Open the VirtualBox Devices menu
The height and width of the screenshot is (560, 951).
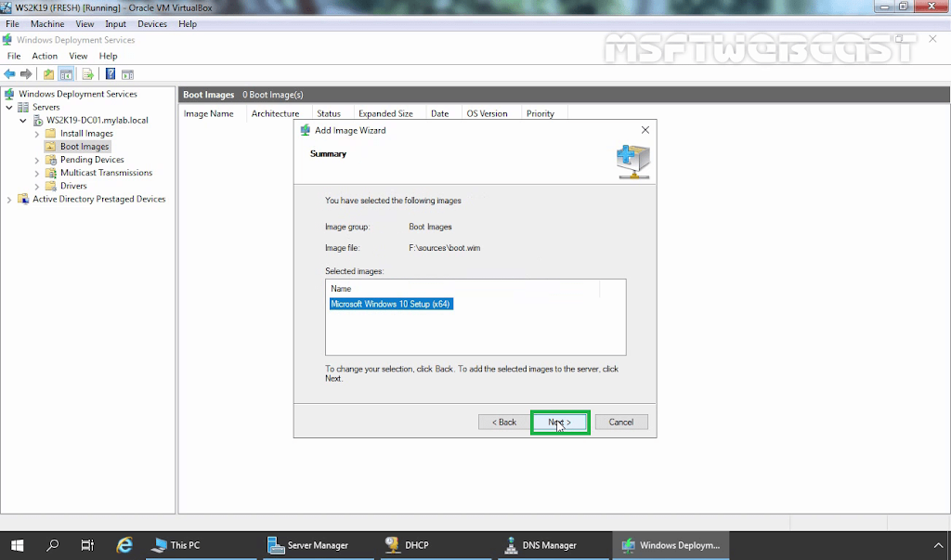coord(152,23)
